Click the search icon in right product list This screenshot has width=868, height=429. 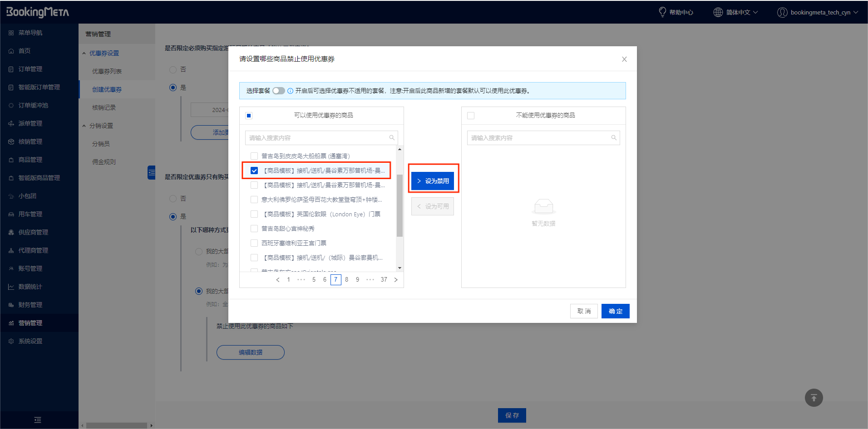point(614,138)
